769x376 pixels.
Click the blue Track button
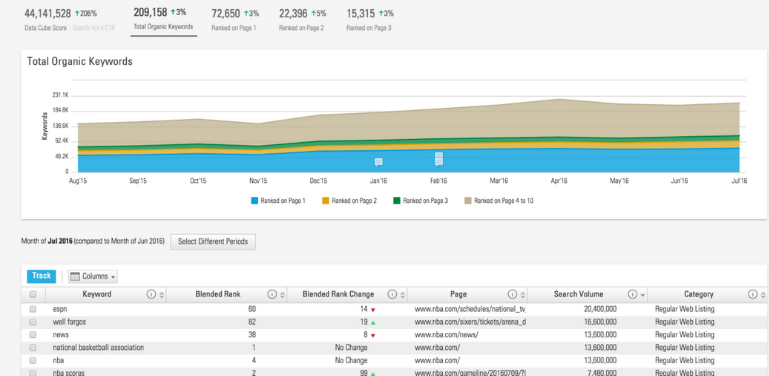click(x=41, y=276)
